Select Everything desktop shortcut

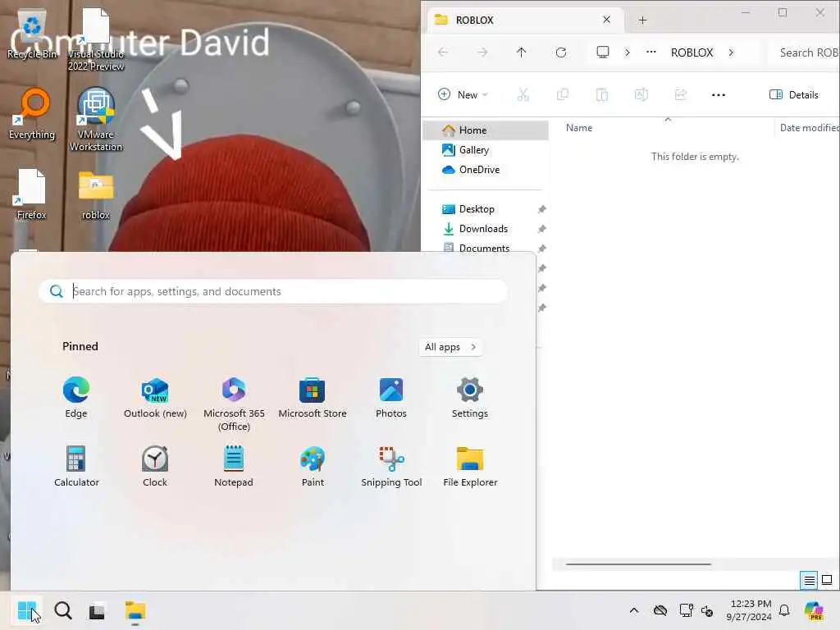tap(32, 113)
